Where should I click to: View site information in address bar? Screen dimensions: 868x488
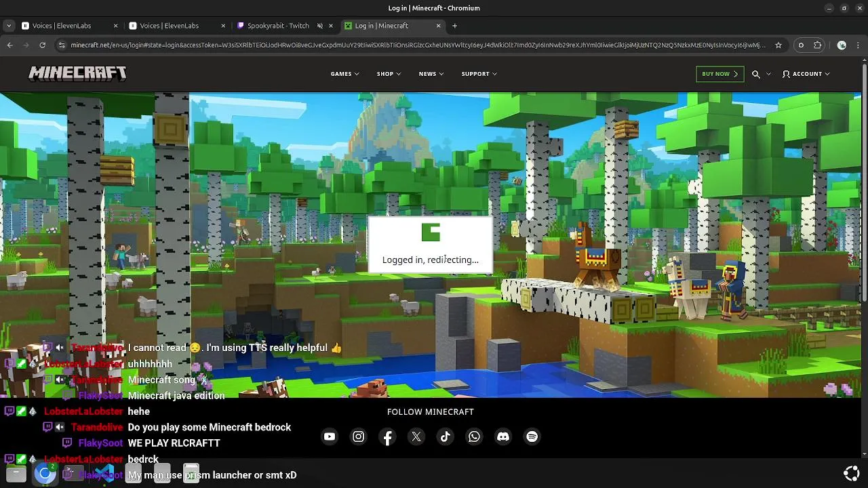pyautogui.click(x=62, y=45)
